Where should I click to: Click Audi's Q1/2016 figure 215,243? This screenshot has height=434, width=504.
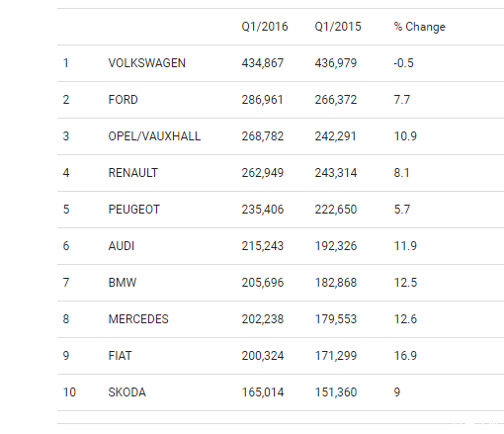click(x=263, y=246)
